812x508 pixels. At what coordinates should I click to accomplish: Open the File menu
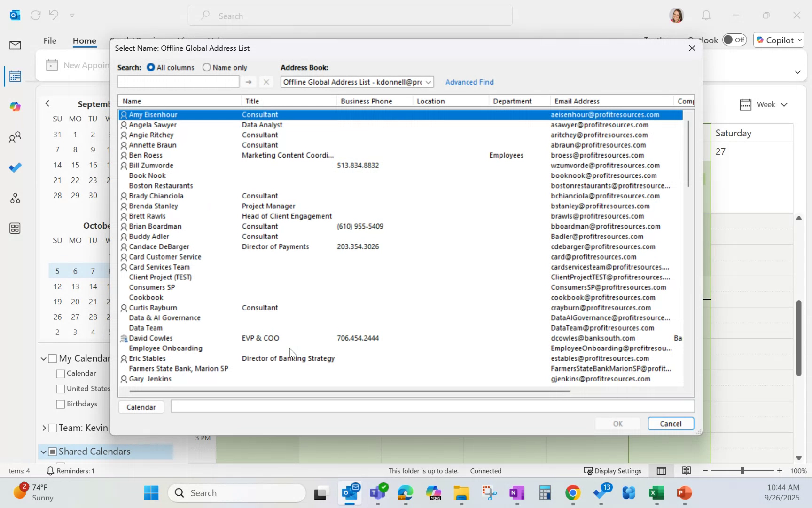[x=50, y=40]
